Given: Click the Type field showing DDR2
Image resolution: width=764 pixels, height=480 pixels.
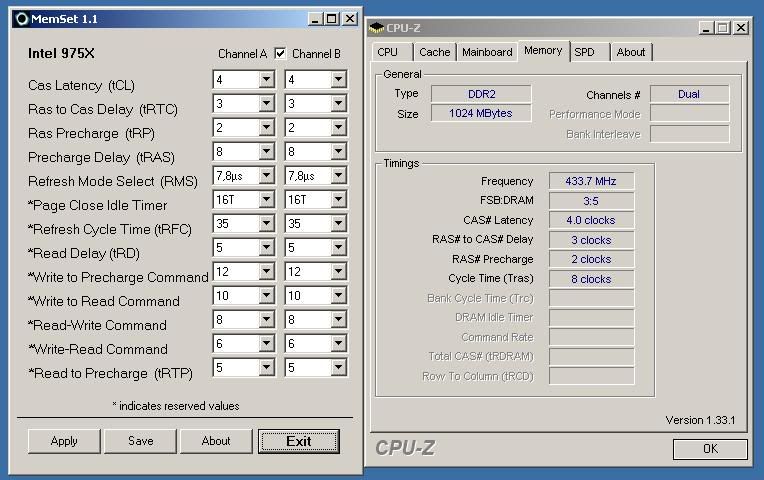Looking at the screenshot, I should 481,94.
